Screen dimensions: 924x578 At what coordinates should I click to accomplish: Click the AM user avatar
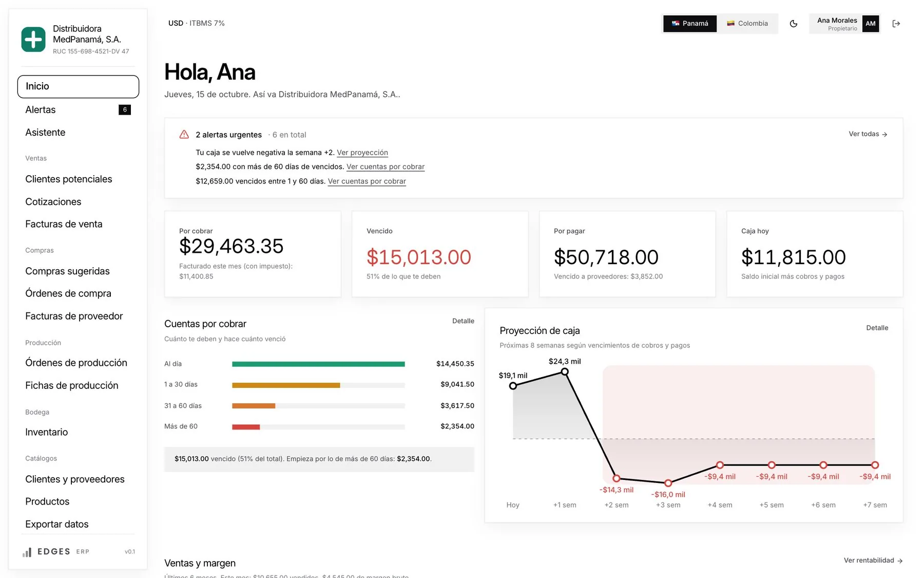tap(871, 24)
